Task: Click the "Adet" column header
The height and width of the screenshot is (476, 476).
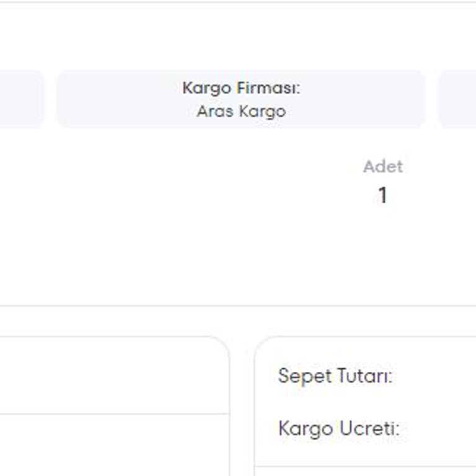Action: (382, 167)
